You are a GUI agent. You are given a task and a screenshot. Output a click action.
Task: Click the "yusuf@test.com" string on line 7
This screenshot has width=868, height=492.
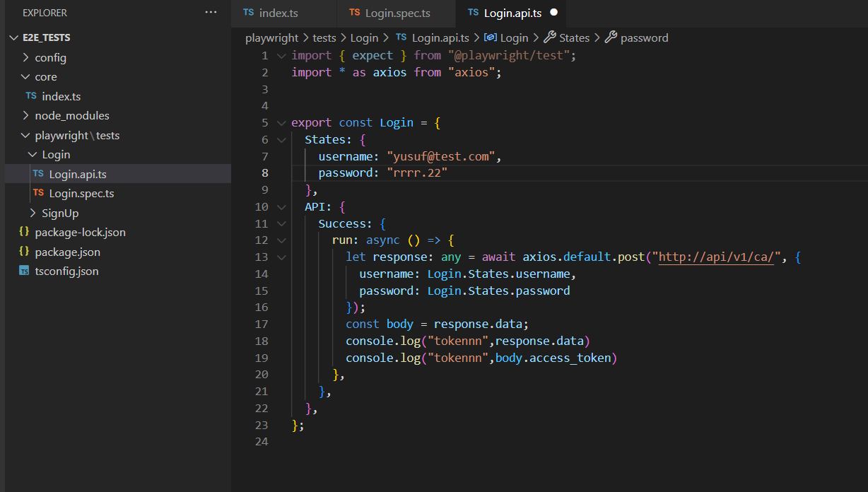click(x=440, y=156)
